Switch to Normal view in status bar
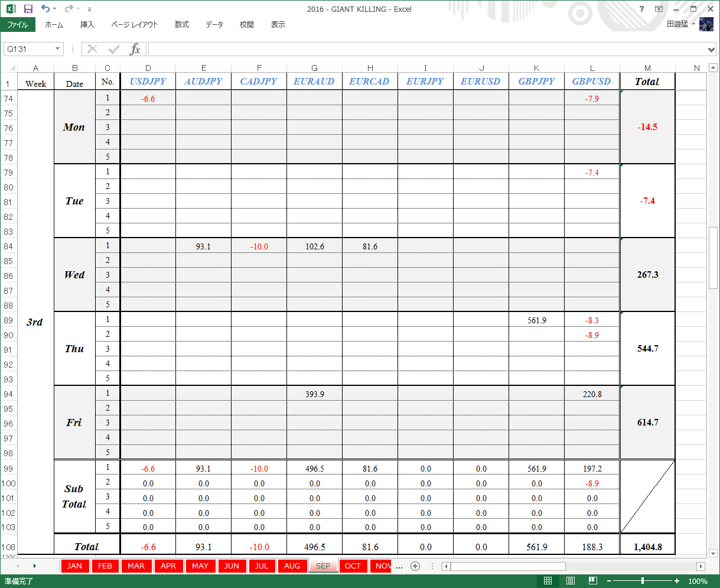 [x=548, y=581]
